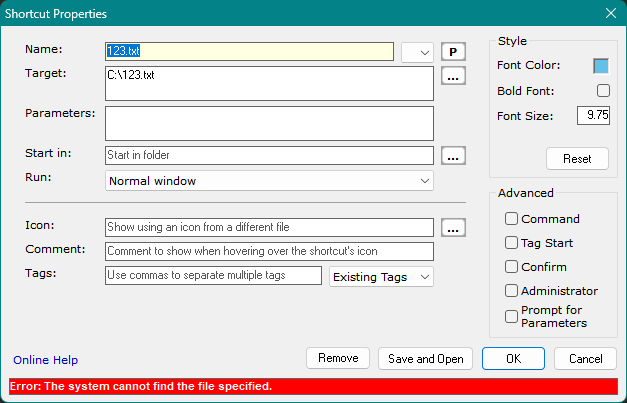627x403 pixels.
Task: Open the dropdown next to Name field
Action: tap(417, 52)
